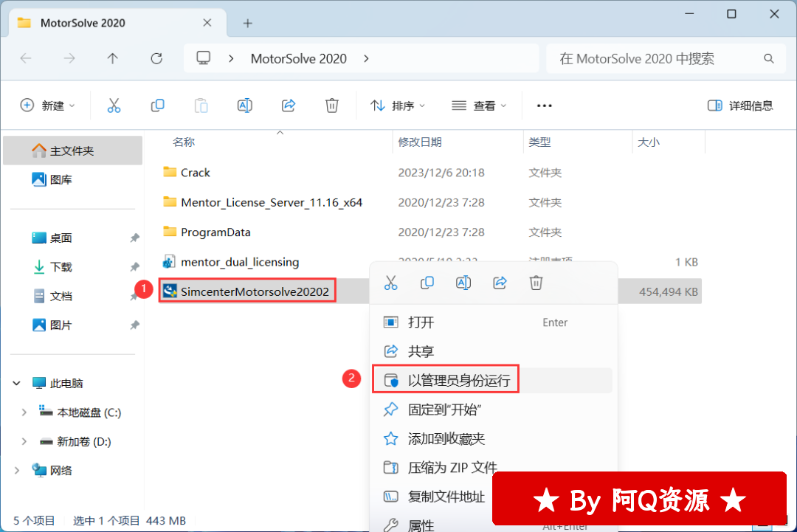Sort by the 名称 column header
Image resolution: width=797 pixels, height=532 pixels.
[x=184, y=142]
